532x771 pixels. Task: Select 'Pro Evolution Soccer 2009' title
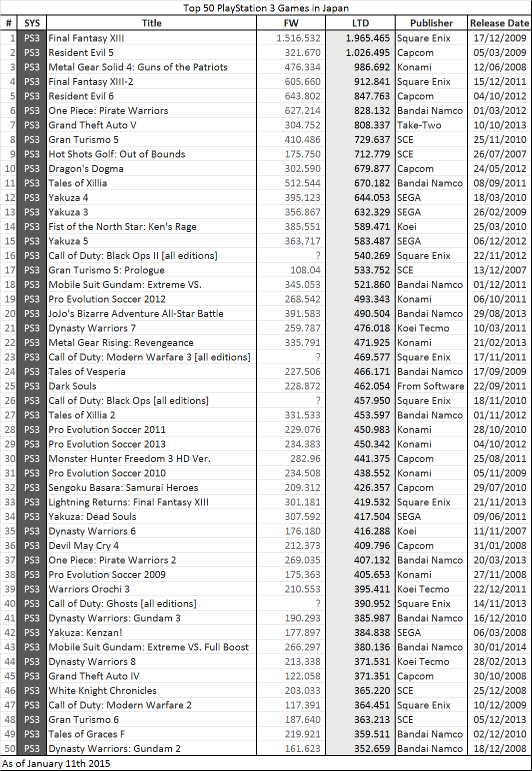pyautogui.click(x=151, y=574)
